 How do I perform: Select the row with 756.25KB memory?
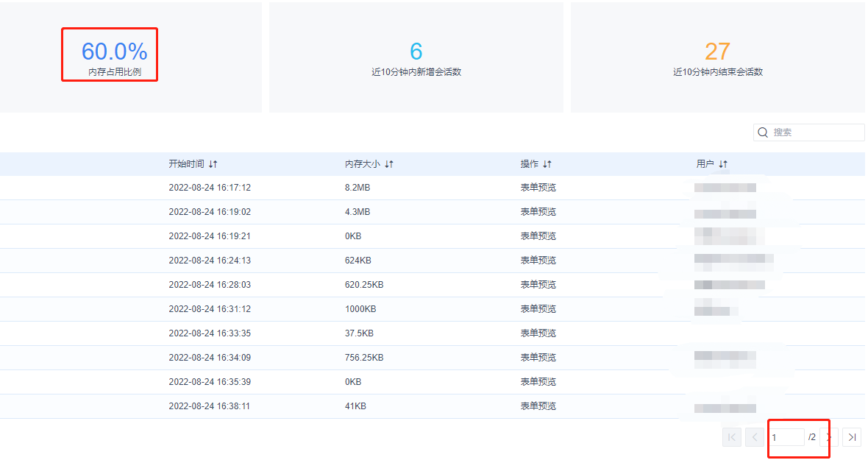tap(433, 358)
